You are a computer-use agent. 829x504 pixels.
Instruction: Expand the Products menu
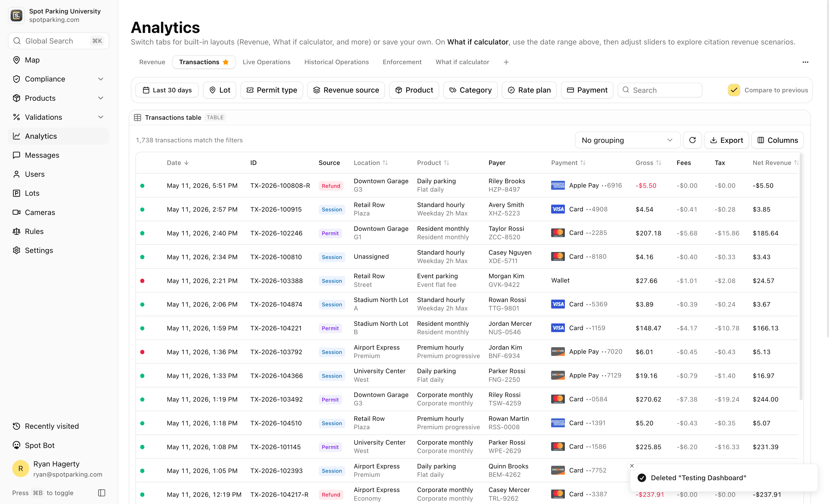(58, 98)
